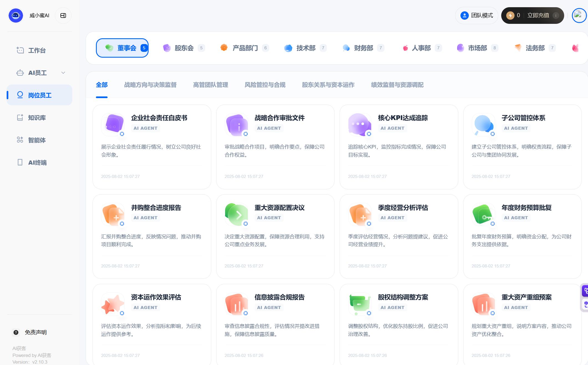Click the info icon beside 立即充值
Image resolution: width=588 pixels, height=365 pixels.
tap(556, 16)
